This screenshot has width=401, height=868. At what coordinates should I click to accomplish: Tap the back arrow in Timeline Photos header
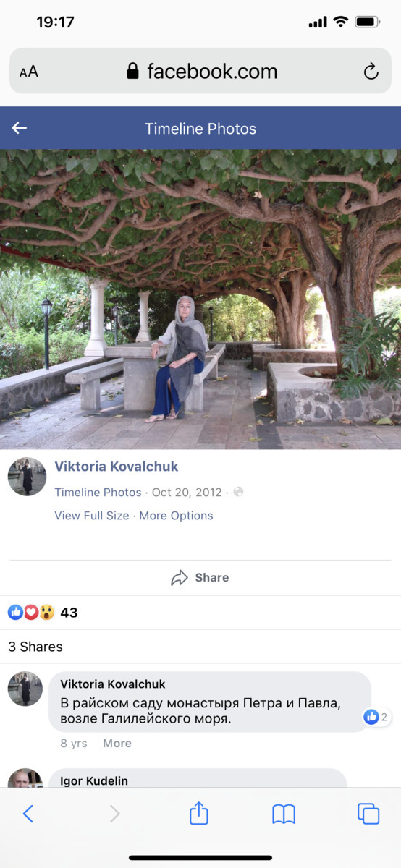click(x=20, y=128)
